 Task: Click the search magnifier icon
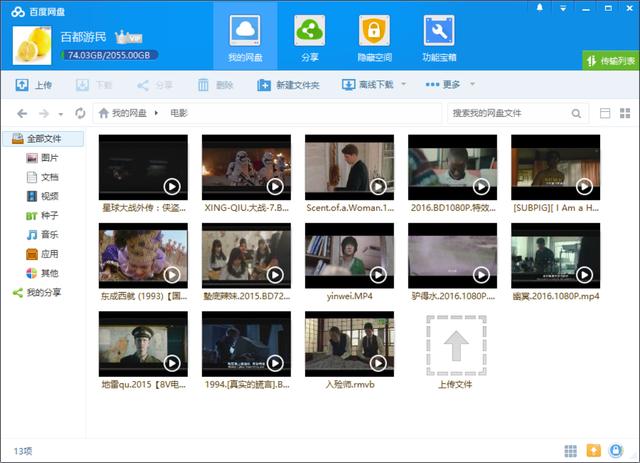[x=576, y=114]
